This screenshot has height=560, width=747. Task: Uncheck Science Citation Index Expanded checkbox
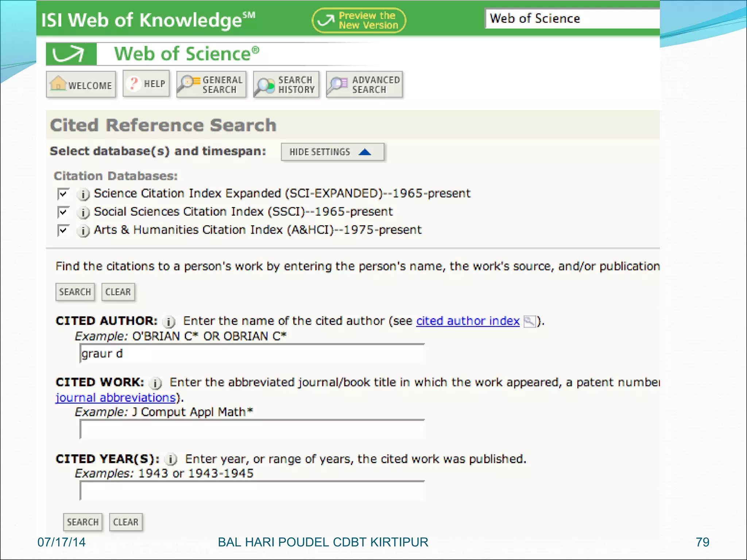pyautogui.click(x=63, y=194)
